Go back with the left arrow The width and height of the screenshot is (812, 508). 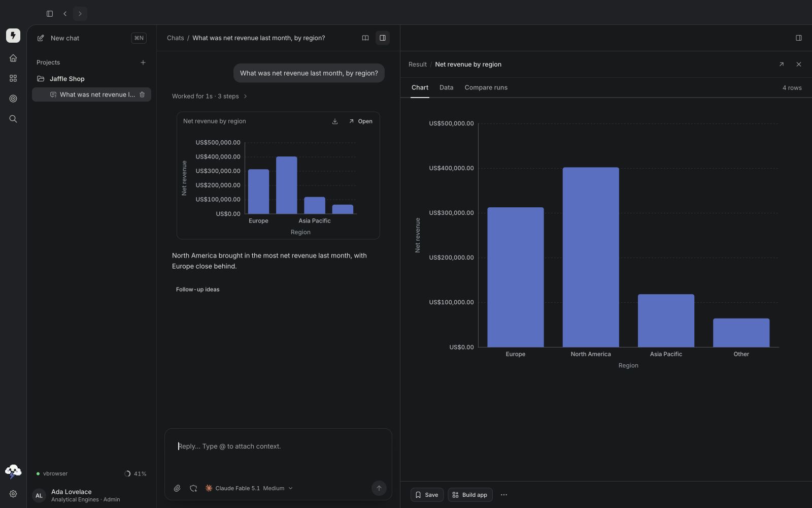pos(65,14)
